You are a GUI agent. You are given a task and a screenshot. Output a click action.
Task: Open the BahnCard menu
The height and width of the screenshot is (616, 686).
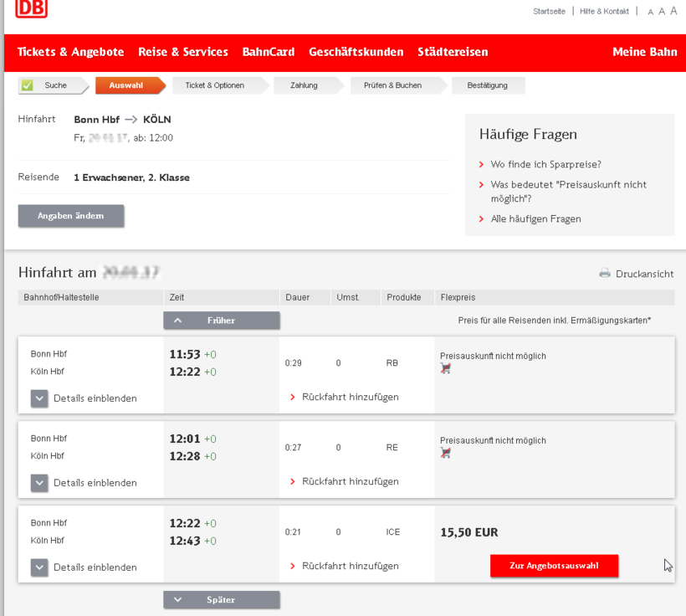(x=269, y=52)
